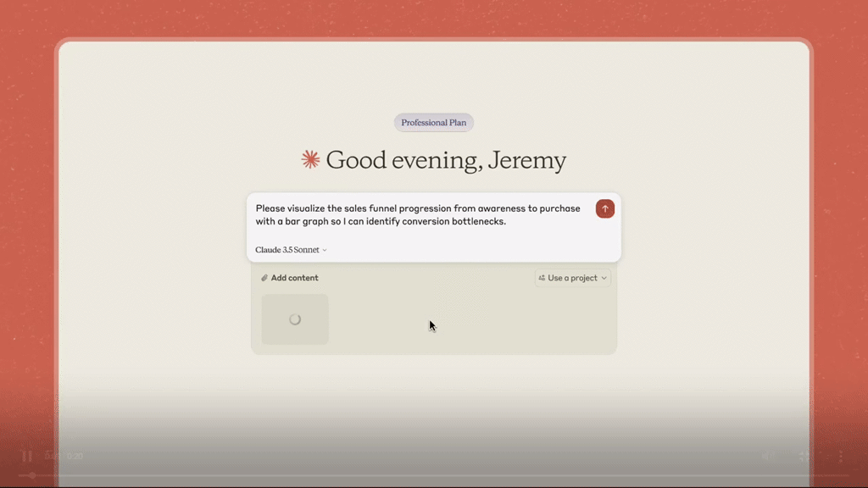Enter fullscreen using the video player icon
Viewport: 868px width, 488px height.
click(804, 457)
